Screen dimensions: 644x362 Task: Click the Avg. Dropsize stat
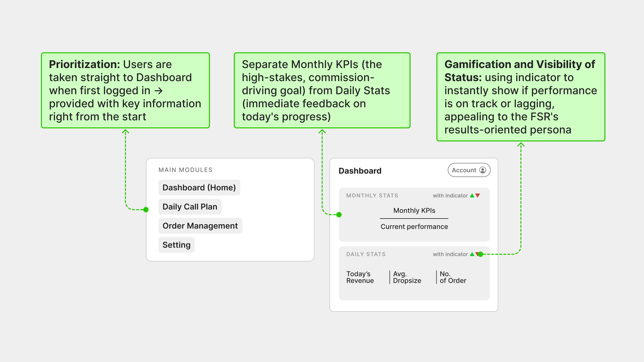point(407,277)
